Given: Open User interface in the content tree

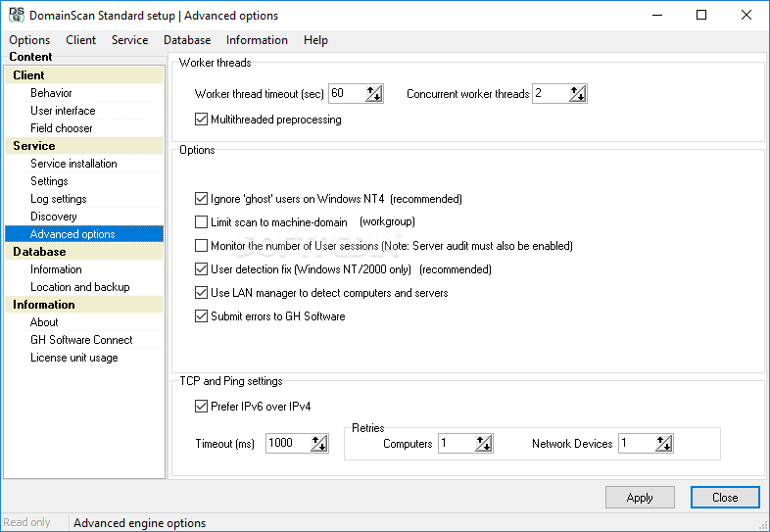Looking at the screenshot, I should (63, 111).
